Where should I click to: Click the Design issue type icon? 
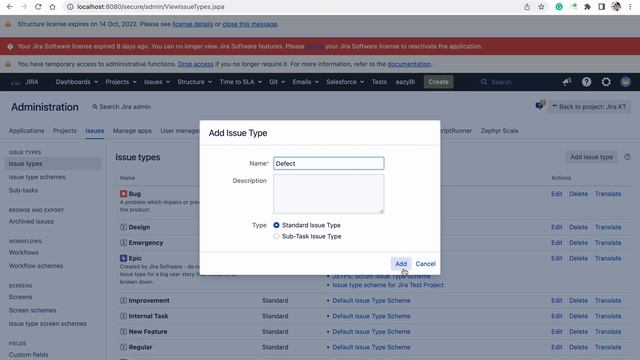[123, 227]
